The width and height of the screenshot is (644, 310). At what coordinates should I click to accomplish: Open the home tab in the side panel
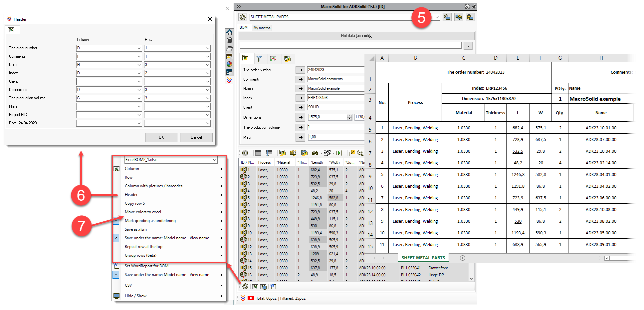point(229,32)
